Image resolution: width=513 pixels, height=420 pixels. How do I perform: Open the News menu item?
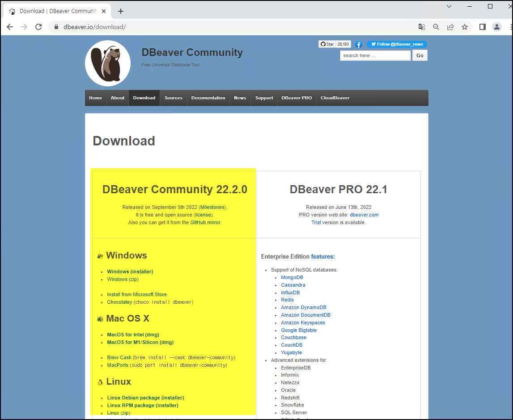click(x=240, y=98)
